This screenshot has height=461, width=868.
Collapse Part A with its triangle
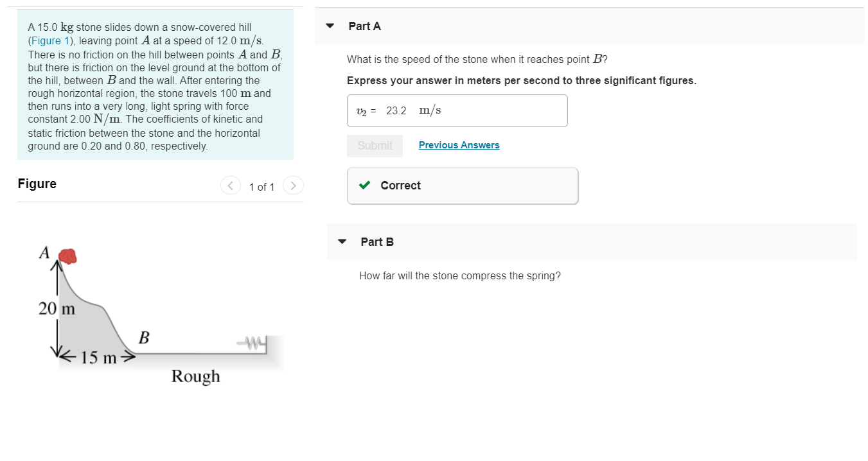click(x=330, y=26)
